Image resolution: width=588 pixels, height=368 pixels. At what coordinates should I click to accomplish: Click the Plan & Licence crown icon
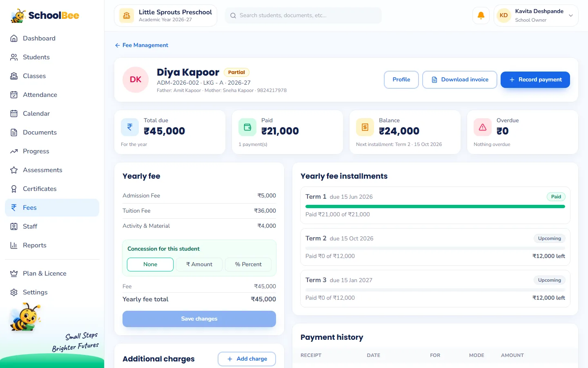pos(14,274)
